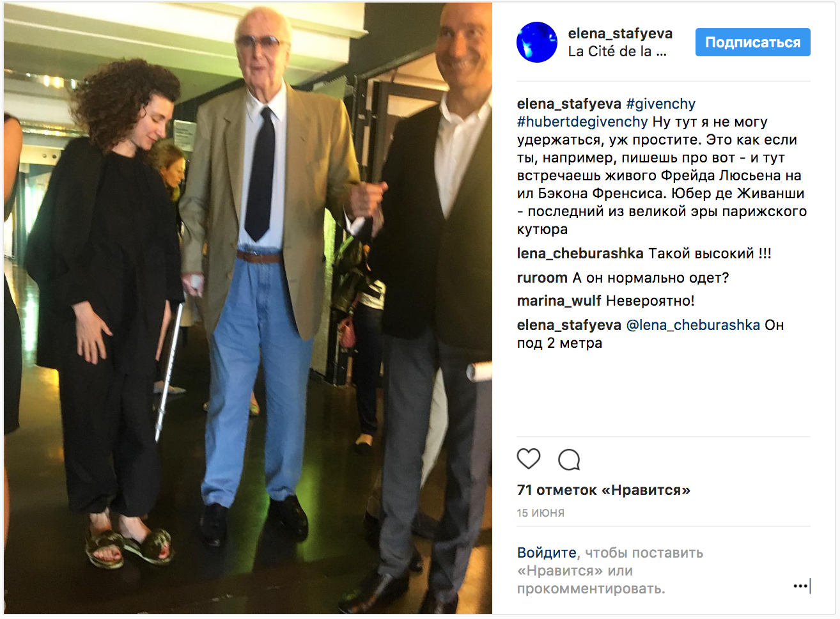The width and height of the screenshot is (840, 619).
Task: Open the #givenchy hashtag
Action: 660,104
